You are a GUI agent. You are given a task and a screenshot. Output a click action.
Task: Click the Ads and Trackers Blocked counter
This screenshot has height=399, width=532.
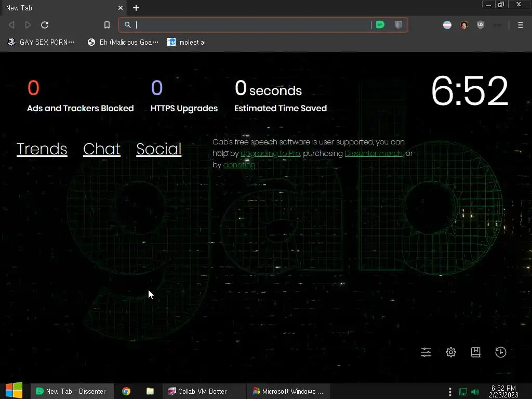click(80, 96)
